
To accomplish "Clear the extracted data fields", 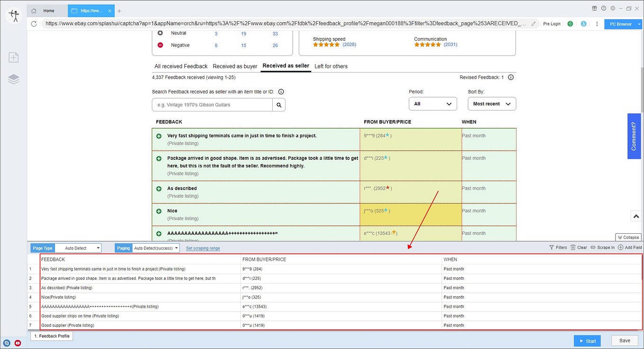I will 579,247.
